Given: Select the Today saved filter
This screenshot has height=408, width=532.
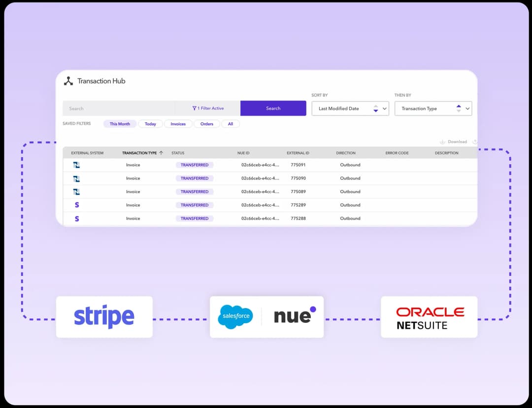Looking at the screenshot, I should (x=150, y=124).
